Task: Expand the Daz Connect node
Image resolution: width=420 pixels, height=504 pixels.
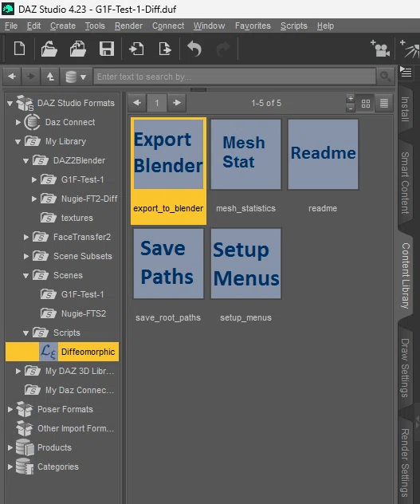Action: [x=18, y=122]
